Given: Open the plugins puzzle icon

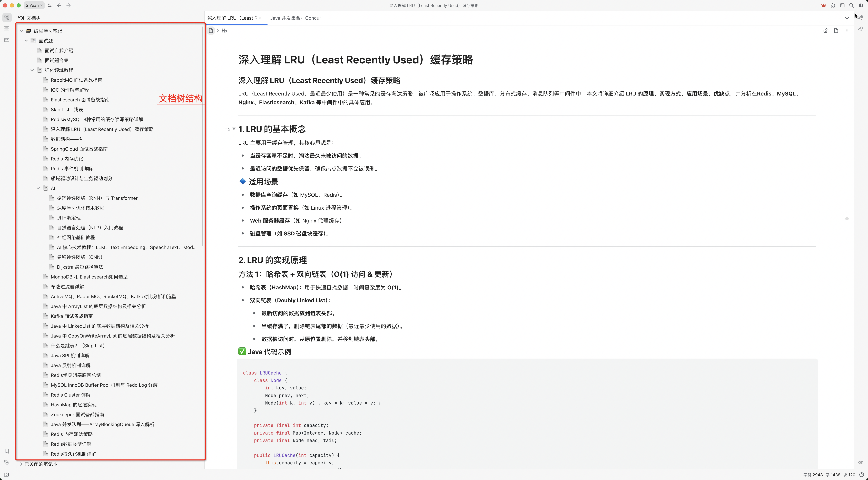Looking at the screenshot, I should [833, 5].
